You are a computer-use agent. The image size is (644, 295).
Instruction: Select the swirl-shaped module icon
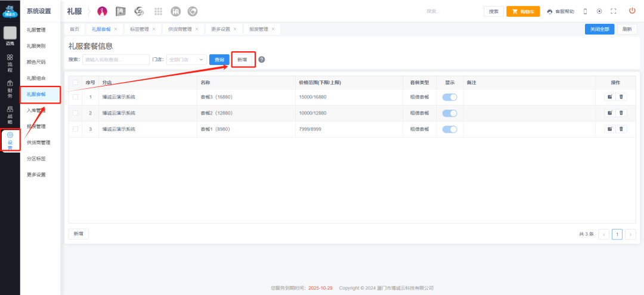[139, 11]
